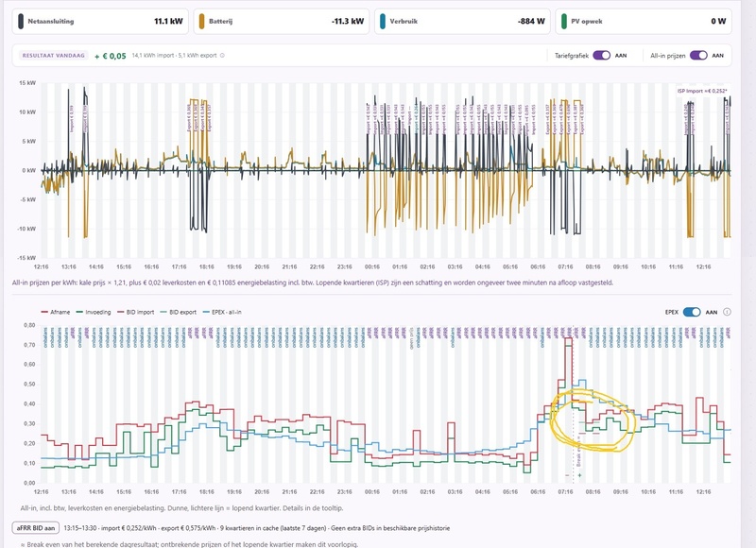Click the blue Verbruik color pill icon

click(x=383, y=21)
